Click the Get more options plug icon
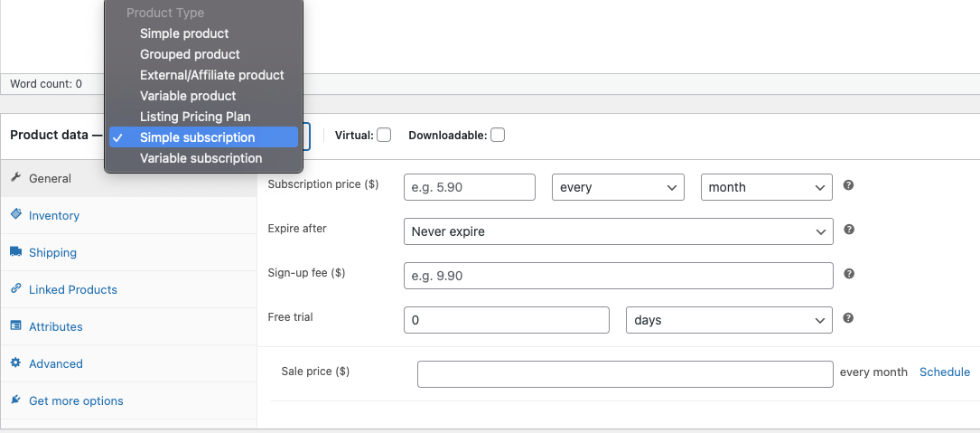The width and height of the screenshot is (980, 433). (16, 400)
